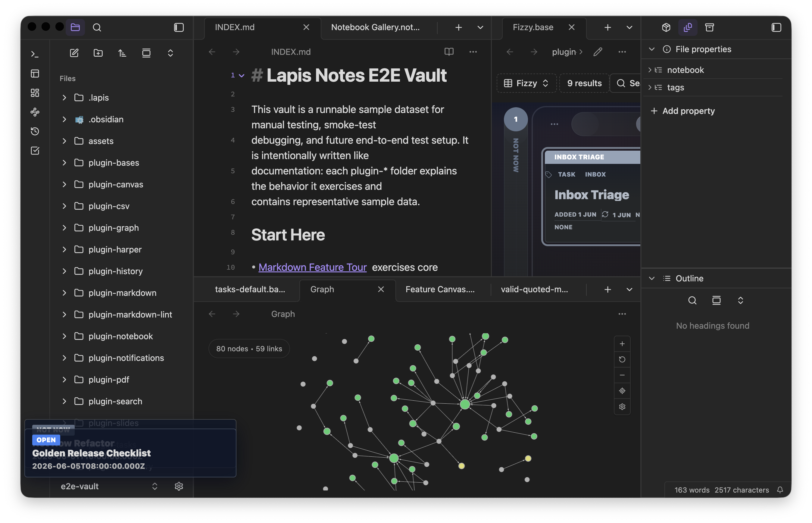Viewport: 812px width, 523px height.
Task: Create a new folder icon
Action: coord(98,53)
